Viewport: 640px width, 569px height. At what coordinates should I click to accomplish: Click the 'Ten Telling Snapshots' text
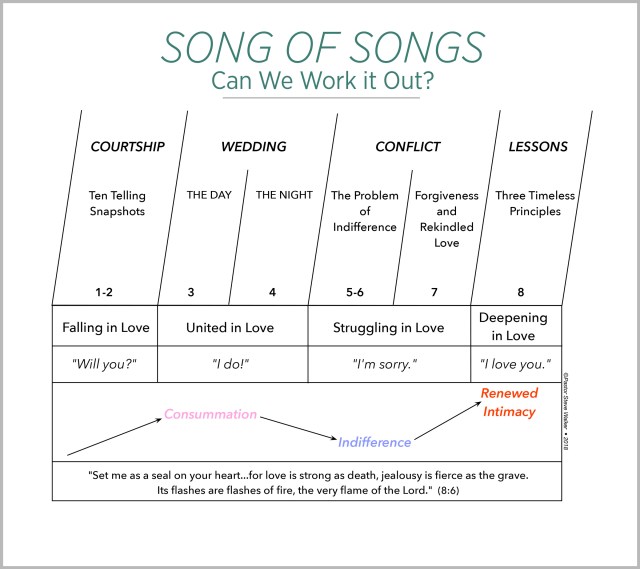coord(117,203)
